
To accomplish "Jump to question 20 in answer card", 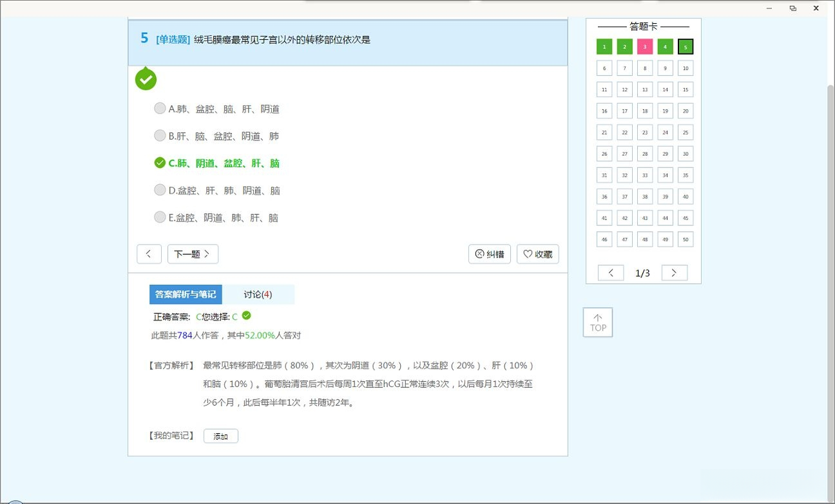I will tap(686, 111).
